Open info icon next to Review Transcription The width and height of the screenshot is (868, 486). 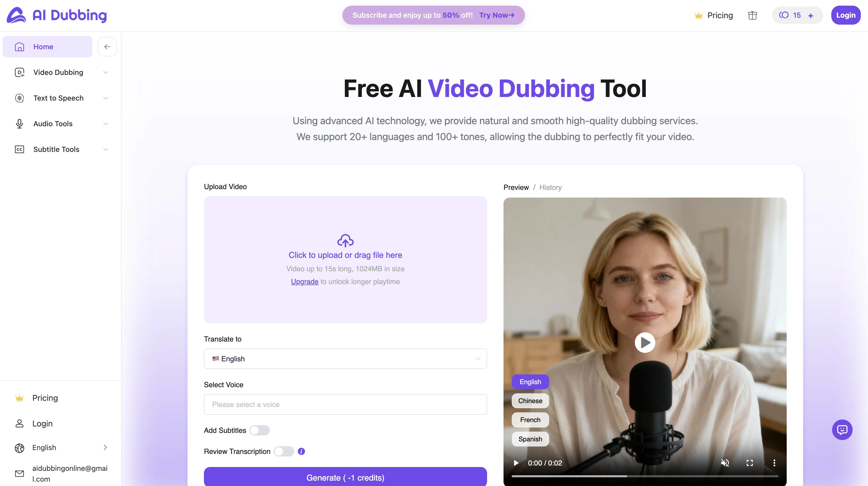(301, 451)
